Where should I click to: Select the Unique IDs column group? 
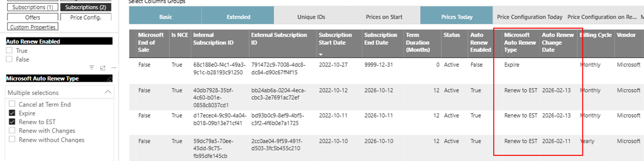click(311, 17)
